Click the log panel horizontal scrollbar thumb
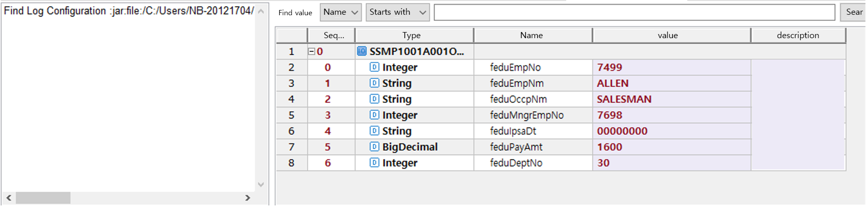Viewport: 868px width, 207px height. pyautogui.click(x=43, y=198)
